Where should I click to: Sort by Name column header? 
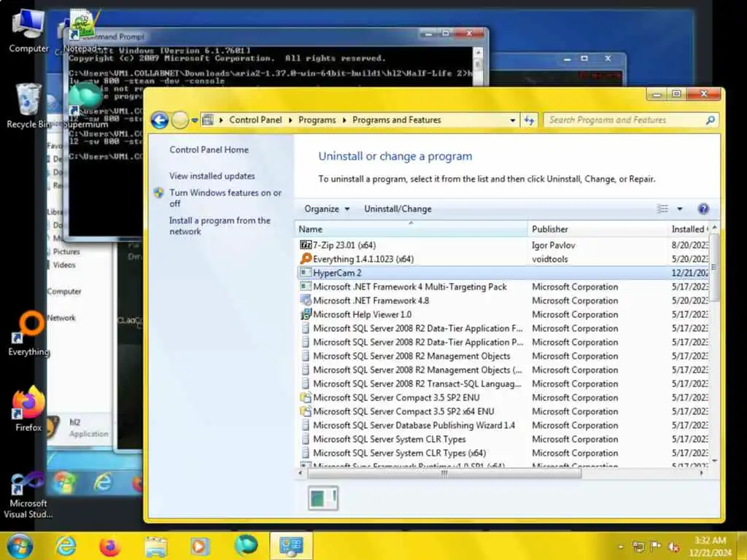[x=411, y=229]
